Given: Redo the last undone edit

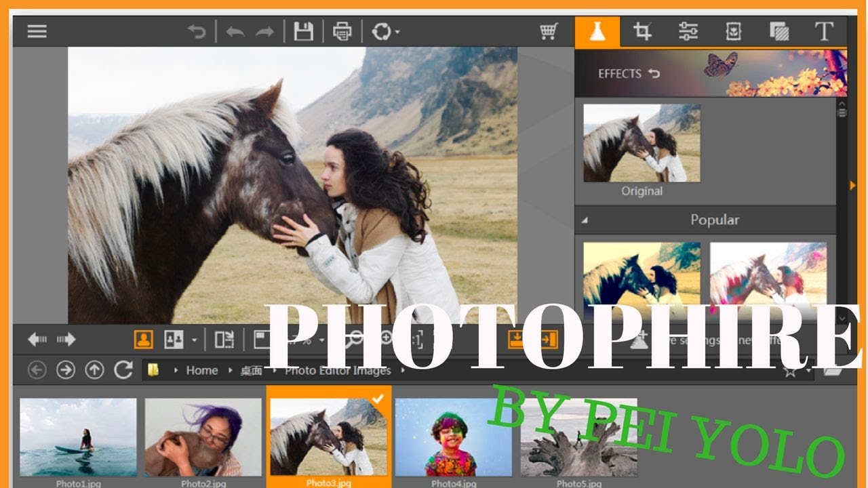Looking at the screenshot, I should [265, 31].
